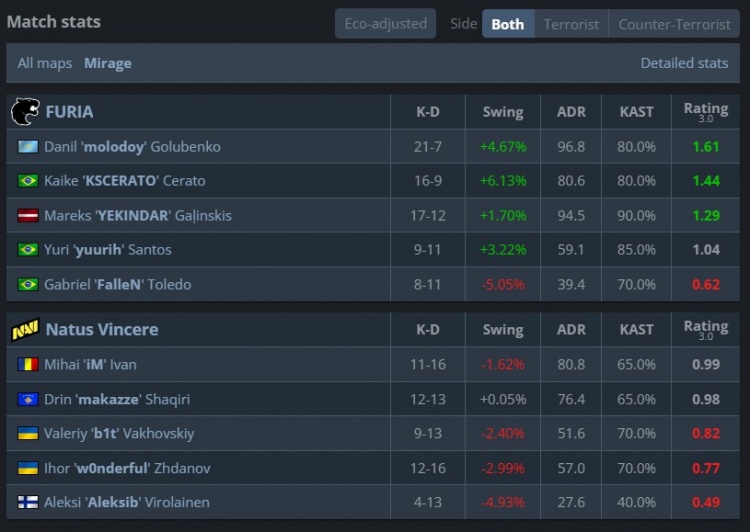Image resolution: width=750 pixels, height=532 pixels.
Task: Click the Finland flag next to Aleksib
Action: pyautogui.click(x=28, y=502)
